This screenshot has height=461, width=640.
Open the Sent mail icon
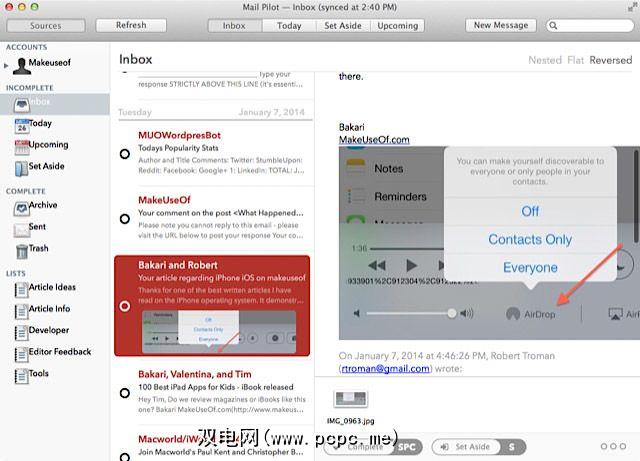click(x=21, y=230)
